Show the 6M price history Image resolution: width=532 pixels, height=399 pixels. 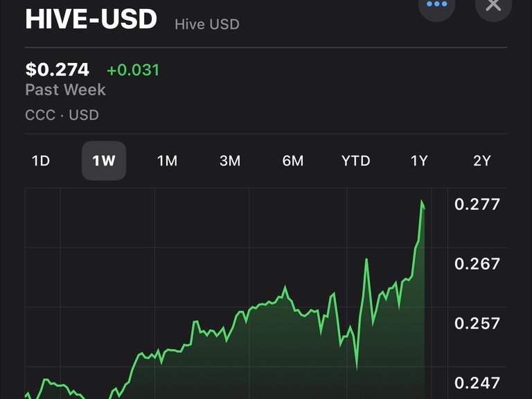pos(293,161)
